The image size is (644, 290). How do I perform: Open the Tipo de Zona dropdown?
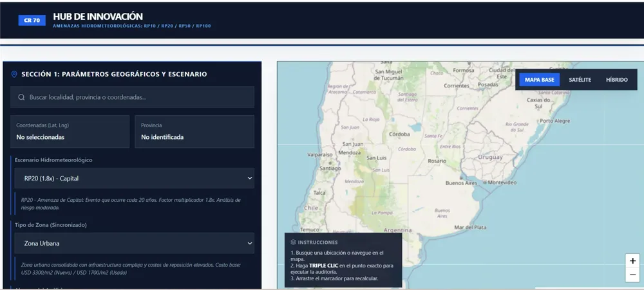point(134,243)
